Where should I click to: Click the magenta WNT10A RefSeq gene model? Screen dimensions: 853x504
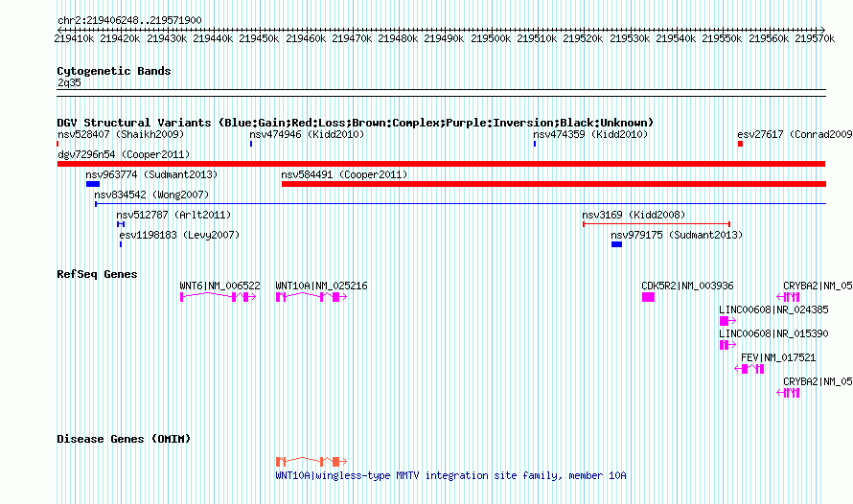click(311, 296)
